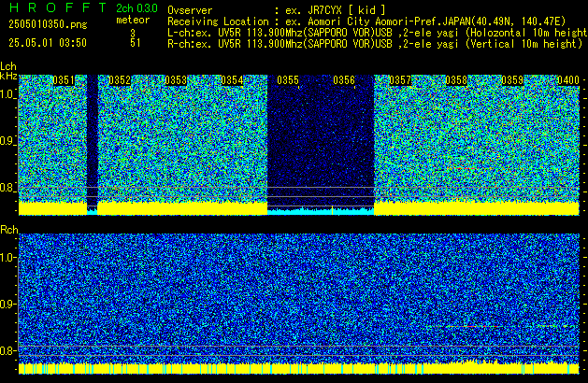Screen dimensions: 588x383
Task: Click the Ovserver JR7CYX line
Action: coord(277,10)
